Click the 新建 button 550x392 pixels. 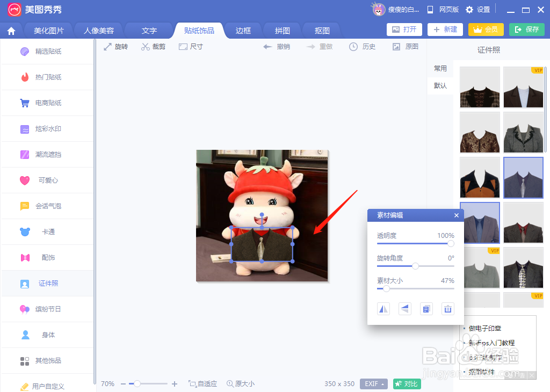tap(445, 30)
